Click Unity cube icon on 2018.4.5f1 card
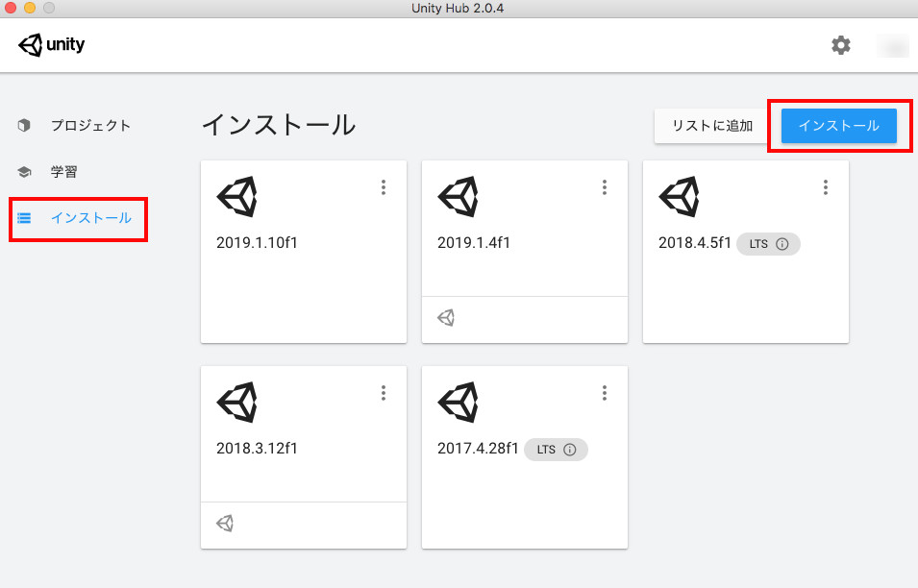This screenshot has height=588, width=918. [680, 197]
